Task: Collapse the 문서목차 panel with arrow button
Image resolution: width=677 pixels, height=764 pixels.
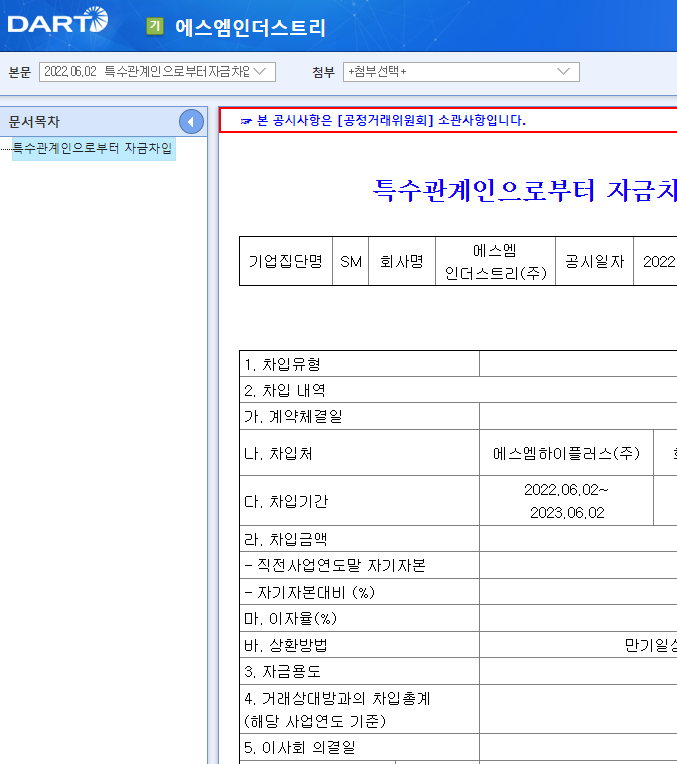Action: [191, 122]
